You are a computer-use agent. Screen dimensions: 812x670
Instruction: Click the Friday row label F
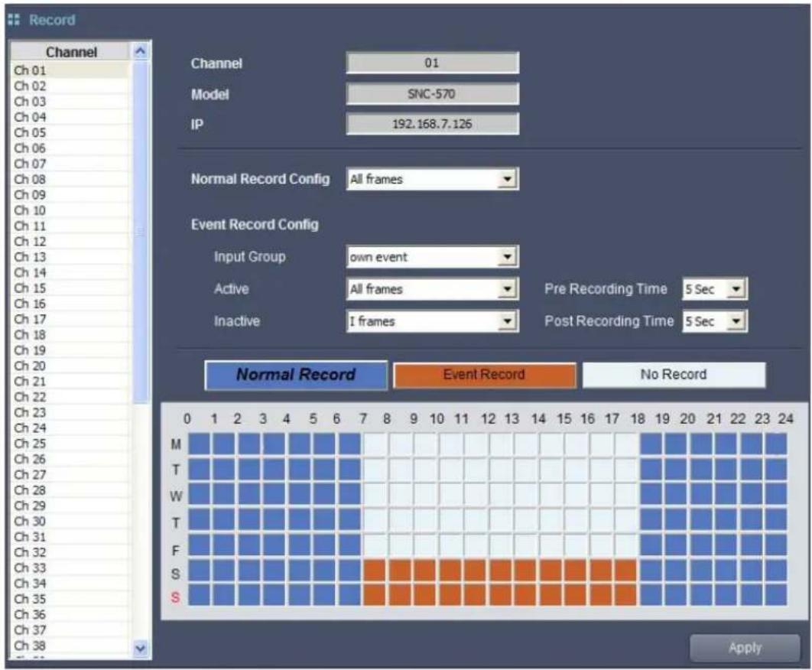tap(176, 550)
